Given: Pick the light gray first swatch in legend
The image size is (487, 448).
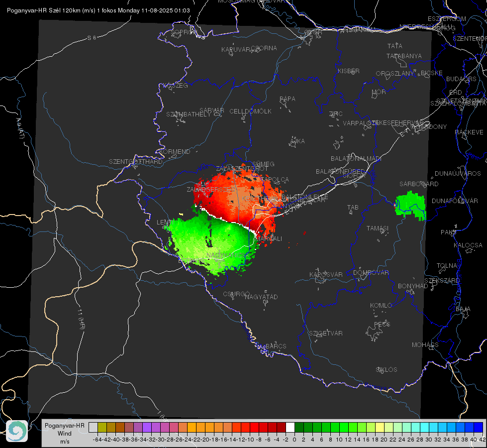Looking at the screenshot, I should (93, 427).
